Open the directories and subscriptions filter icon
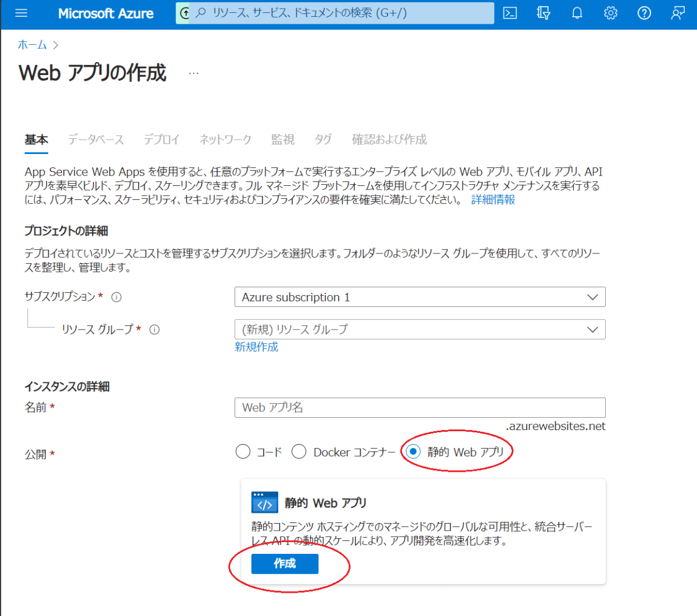This screenshot has height=616, width=697. 544,13
